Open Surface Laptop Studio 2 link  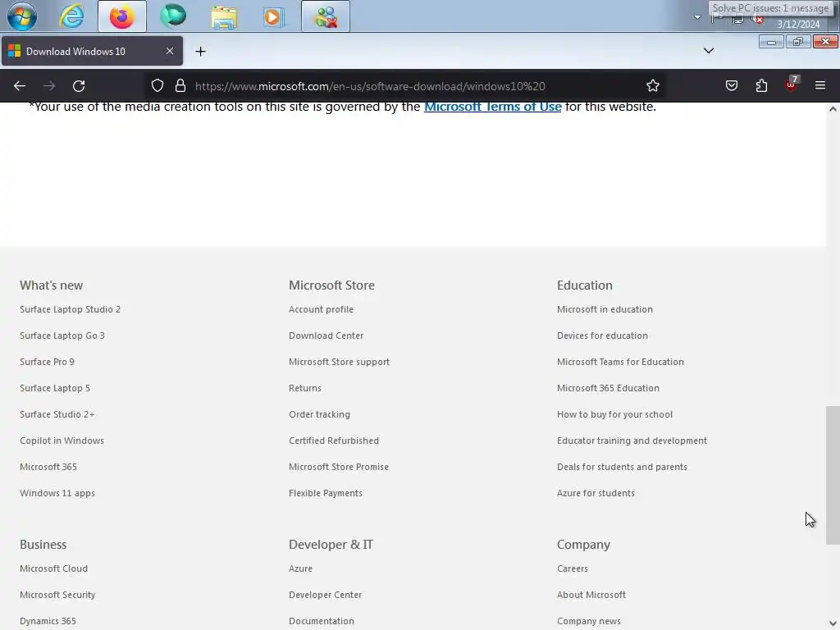point(71,309)
